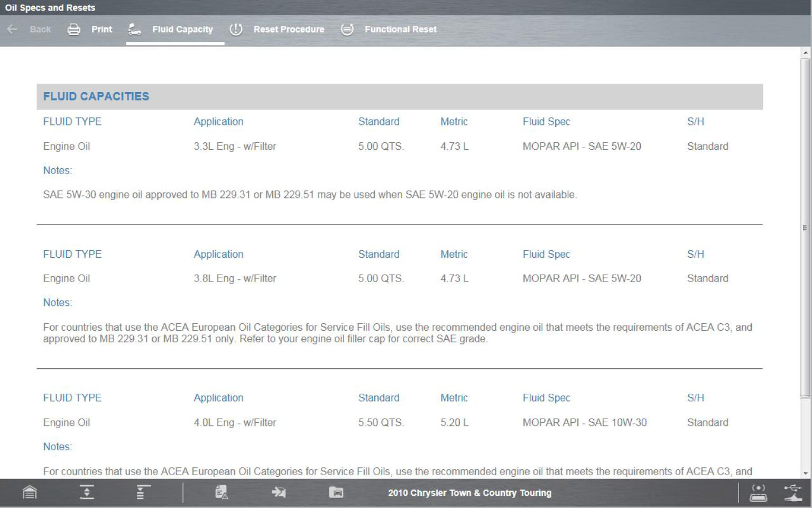Screen dimensions: 812x508
Task: Open the document warning icon in bottom bar
Action: coord(222,493)
